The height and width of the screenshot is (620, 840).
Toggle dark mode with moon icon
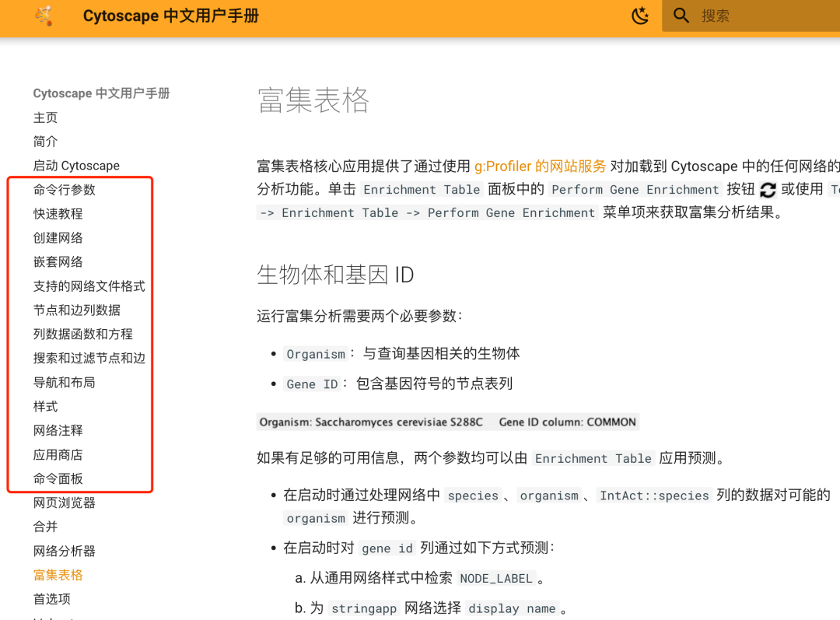[x=639, y=16]
